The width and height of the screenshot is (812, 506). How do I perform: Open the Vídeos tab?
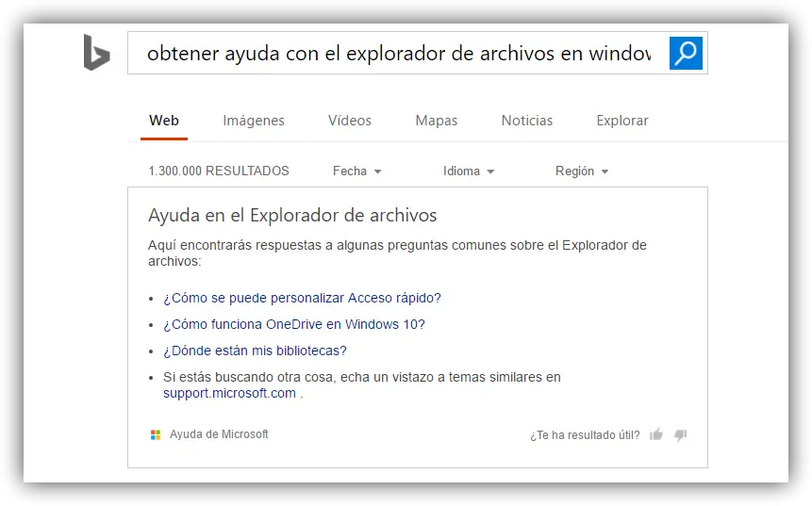pyautogui.click(x=350, y=121)
